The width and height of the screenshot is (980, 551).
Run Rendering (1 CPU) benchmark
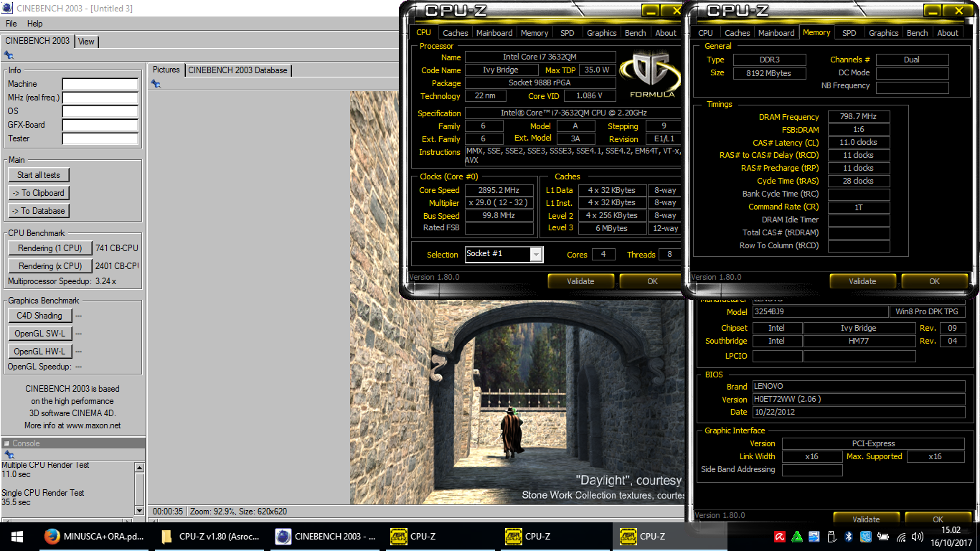[x=50, y=248]
